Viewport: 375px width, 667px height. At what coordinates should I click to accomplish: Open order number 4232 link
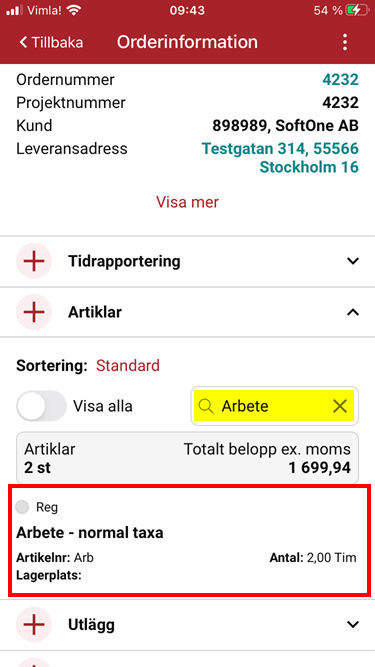(340, 79)
